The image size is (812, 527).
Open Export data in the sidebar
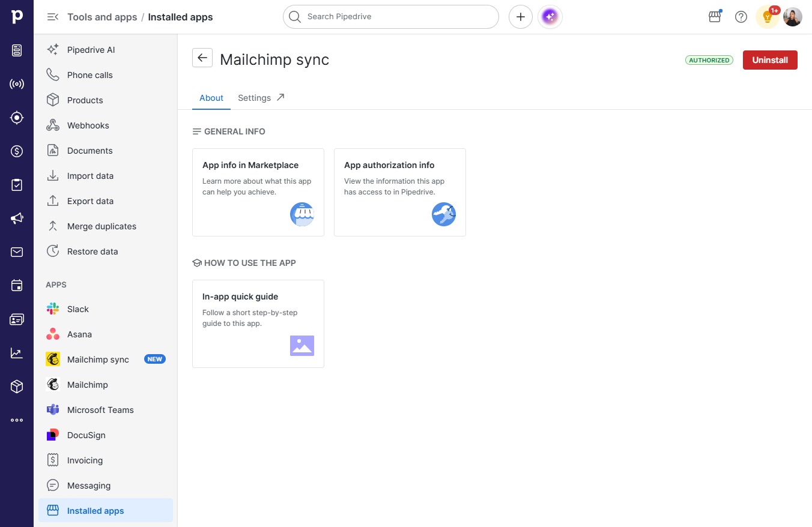106,201
